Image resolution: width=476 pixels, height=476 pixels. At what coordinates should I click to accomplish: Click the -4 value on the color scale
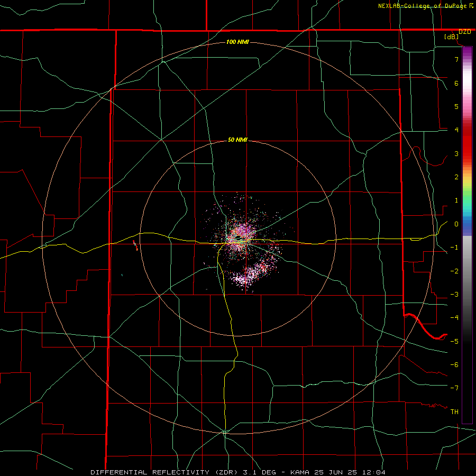(x=454, y=318)
